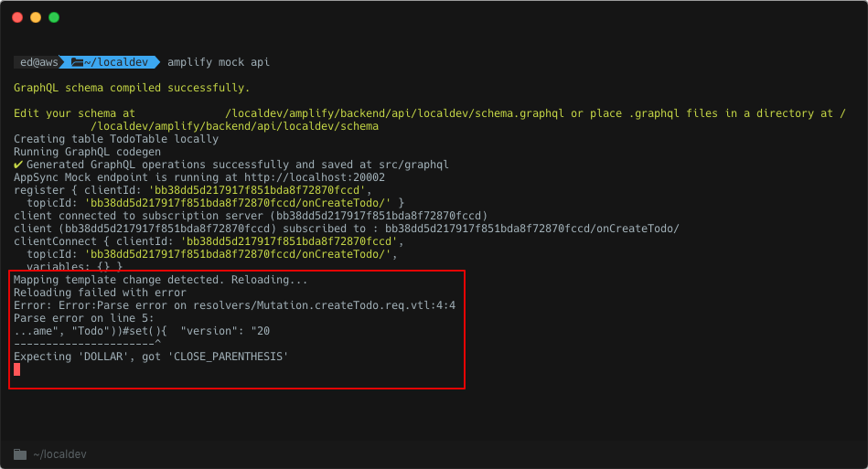This screenshot has width=868, height=469.
Task: Click the 'amplify mock api' command text
Action: click(219, 62)
